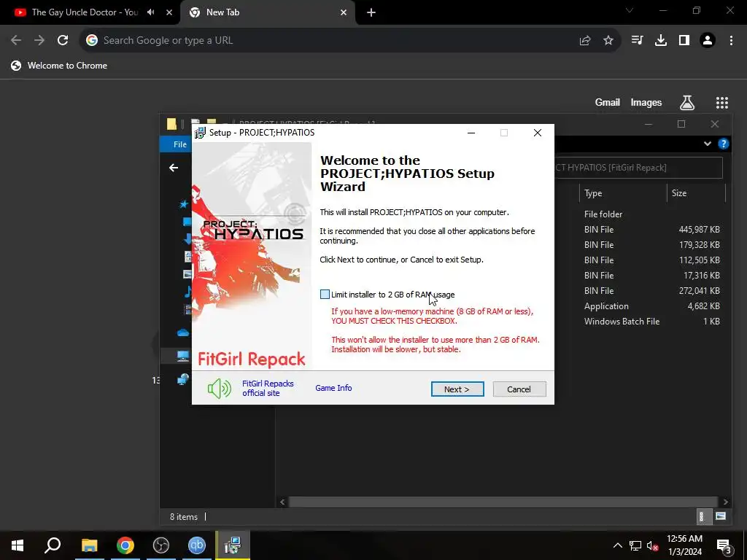
Task: Select the File folder row type cell
Action: (603, 214)
